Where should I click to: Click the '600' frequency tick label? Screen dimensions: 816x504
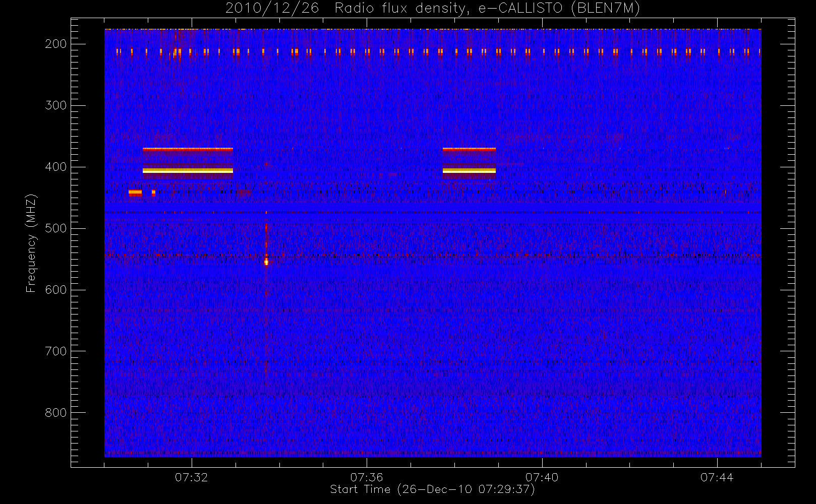(55, 290)
